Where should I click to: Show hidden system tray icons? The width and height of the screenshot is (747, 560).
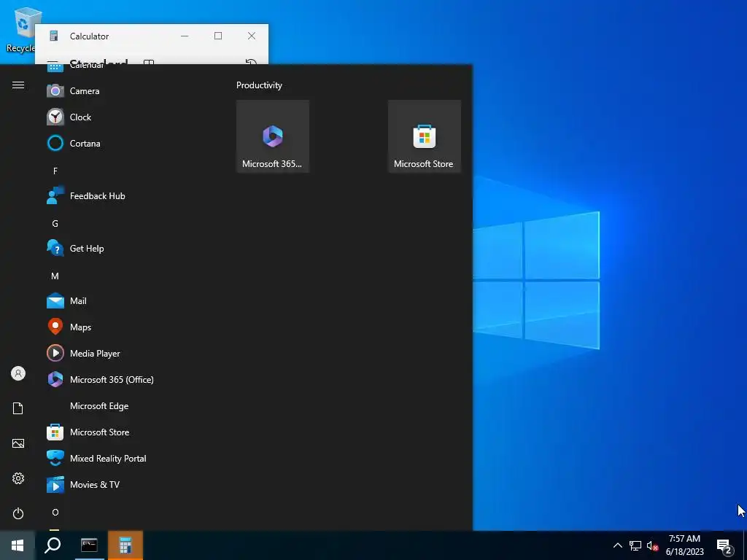coord(617,545)
